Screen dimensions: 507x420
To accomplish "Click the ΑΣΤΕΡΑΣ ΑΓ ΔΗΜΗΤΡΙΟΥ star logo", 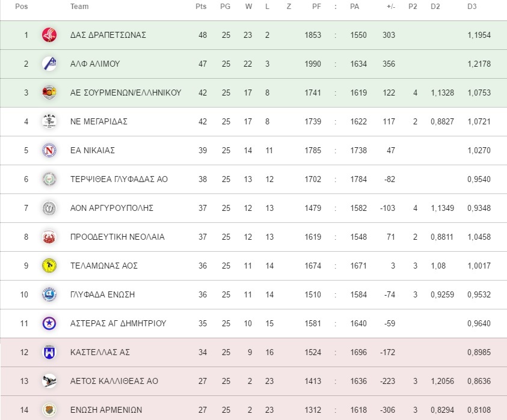I will pos(49,323).
